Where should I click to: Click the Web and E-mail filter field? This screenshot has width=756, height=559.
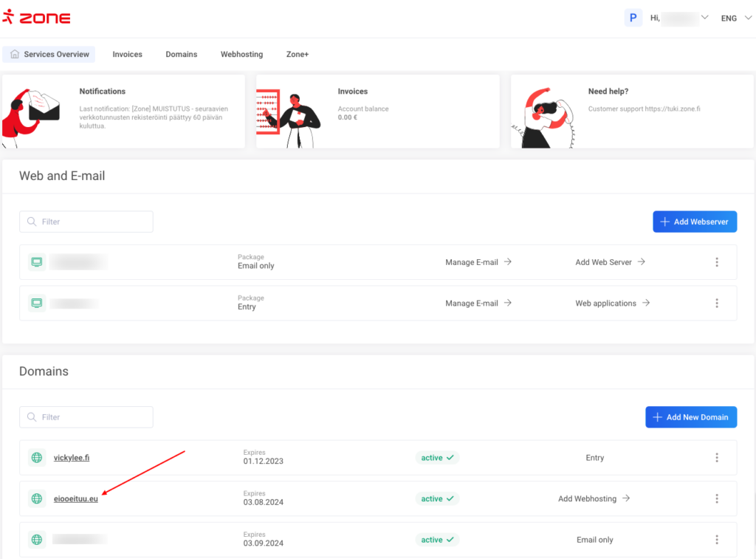click(86, 222)
